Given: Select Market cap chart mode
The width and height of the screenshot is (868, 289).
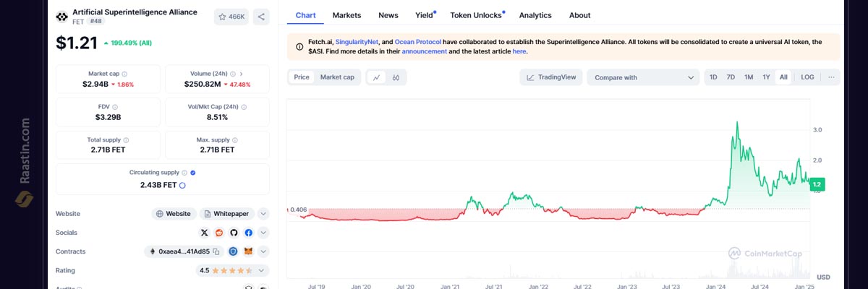Looking at the screenshot, I should pyautogui.click(x=337, y=77).
